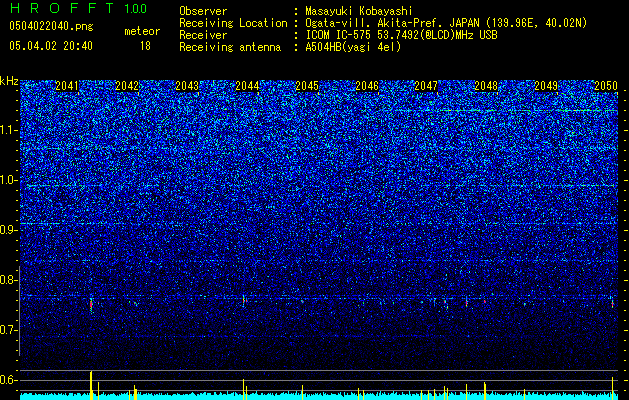629x400 pixels.
Task: Click the tallest yellow power spike after 2041
Action: [91, 385]
